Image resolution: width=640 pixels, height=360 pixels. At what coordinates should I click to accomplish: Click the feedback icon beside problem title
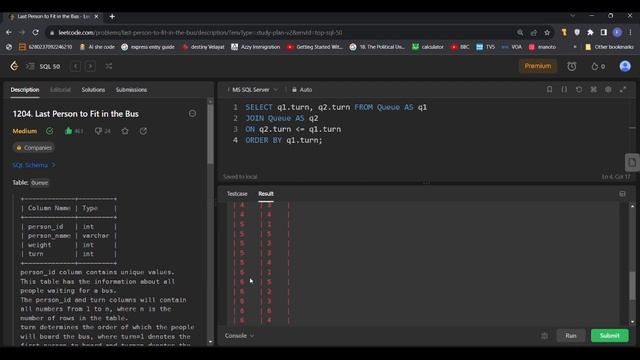(x=192, y=113)
